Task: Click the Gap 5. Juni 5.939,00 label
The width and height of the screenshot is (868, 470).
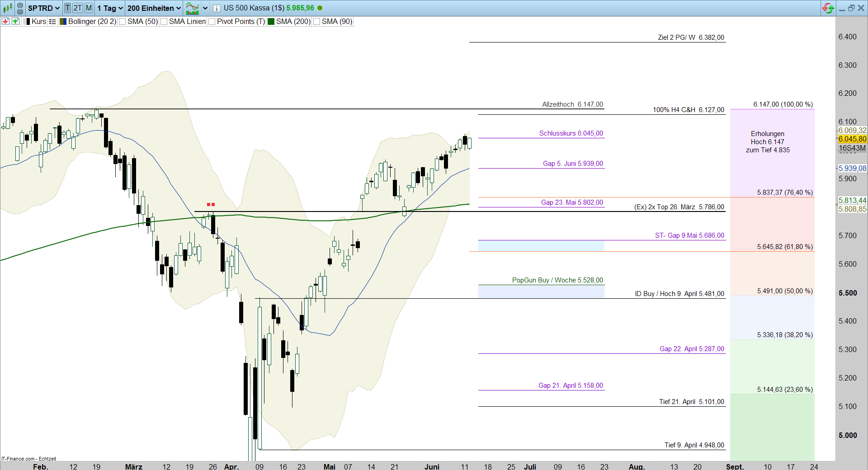Action: tap(573, 164)
